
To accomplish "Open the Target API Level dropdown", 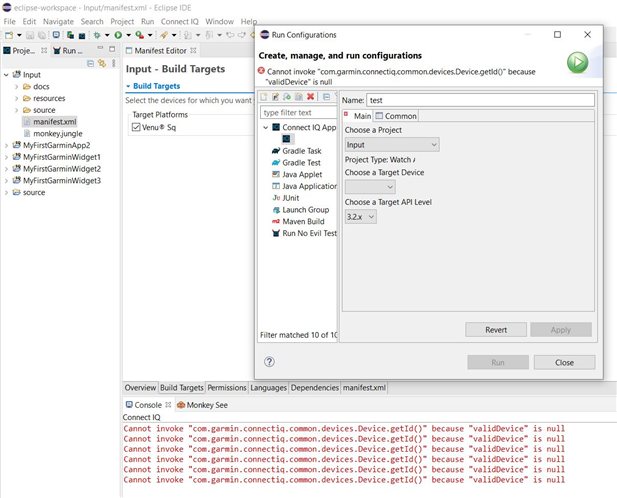I will 360,217.
